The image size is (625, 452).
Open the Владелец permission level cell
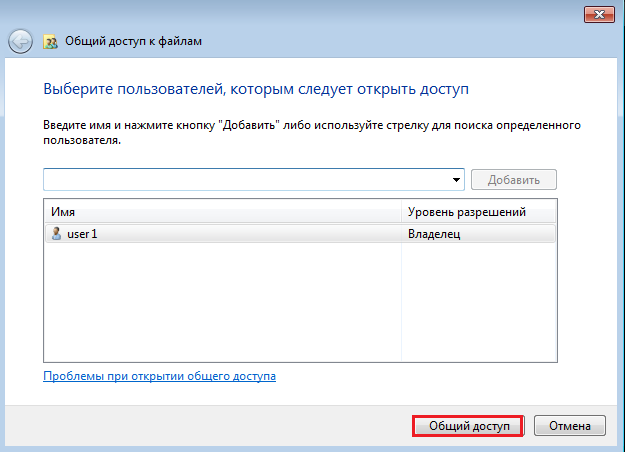(x=476, y=234)
